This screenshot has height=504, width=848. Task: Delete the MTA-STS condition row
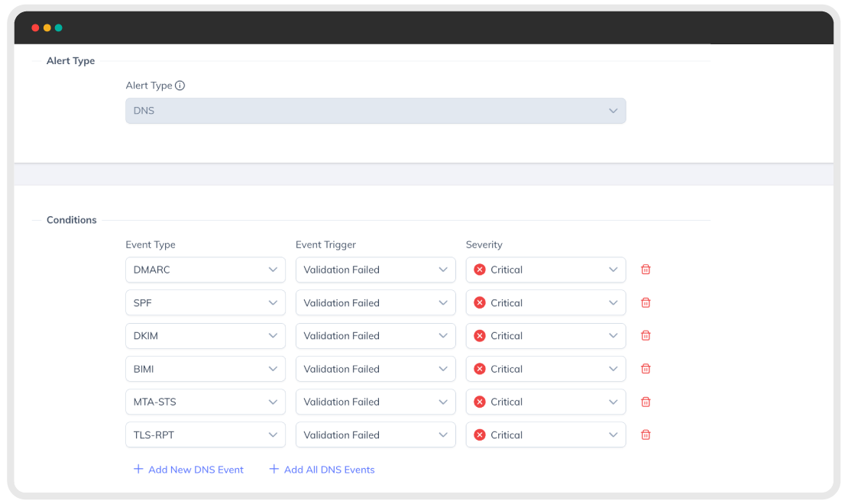click(646, 402)
